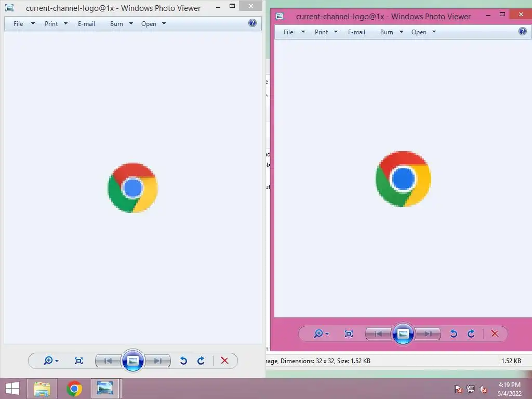
Task: Click Windows Start button
Action: [12, 389]
